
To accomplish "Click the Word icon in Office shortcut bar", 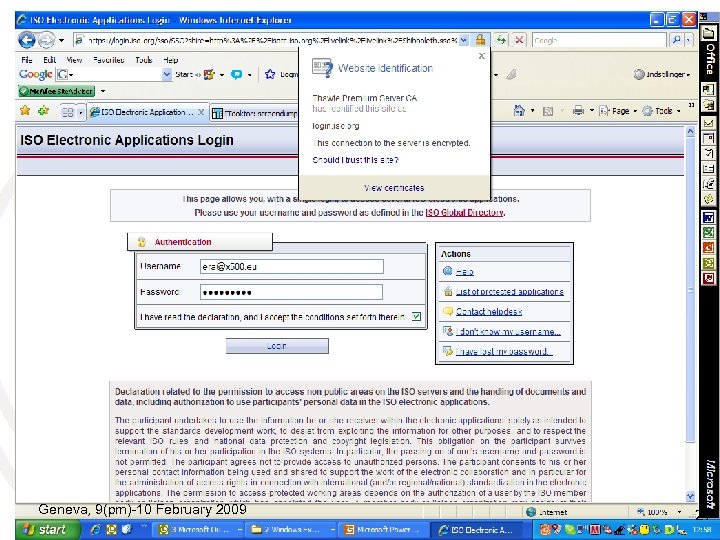I will coord(709,217).
